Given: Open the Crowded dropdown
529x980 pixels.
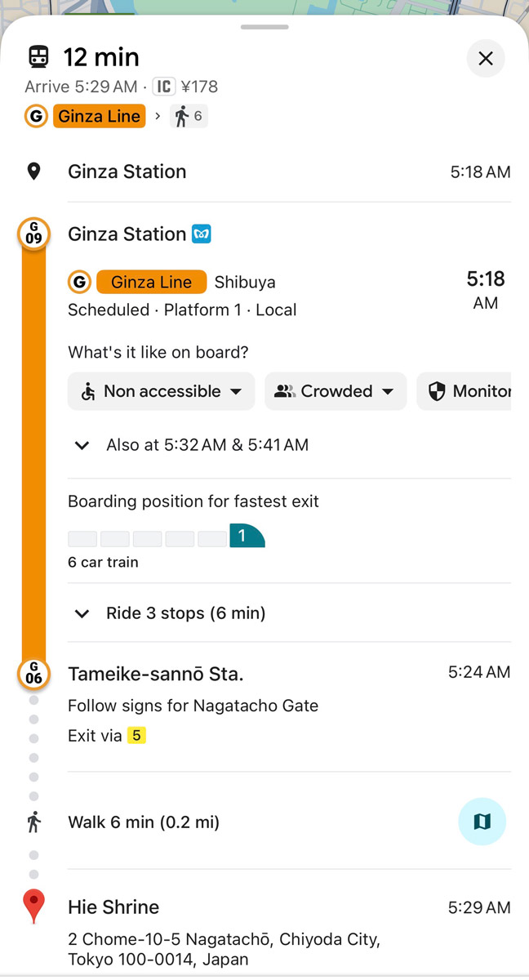Looking at the screenshot, I should click(x=336, y=391).
